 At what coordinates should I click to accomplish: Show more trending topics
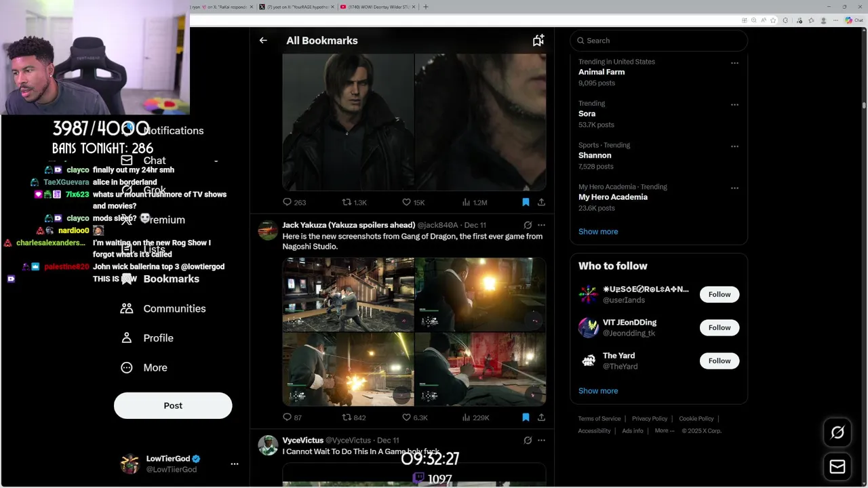point(598,232)
